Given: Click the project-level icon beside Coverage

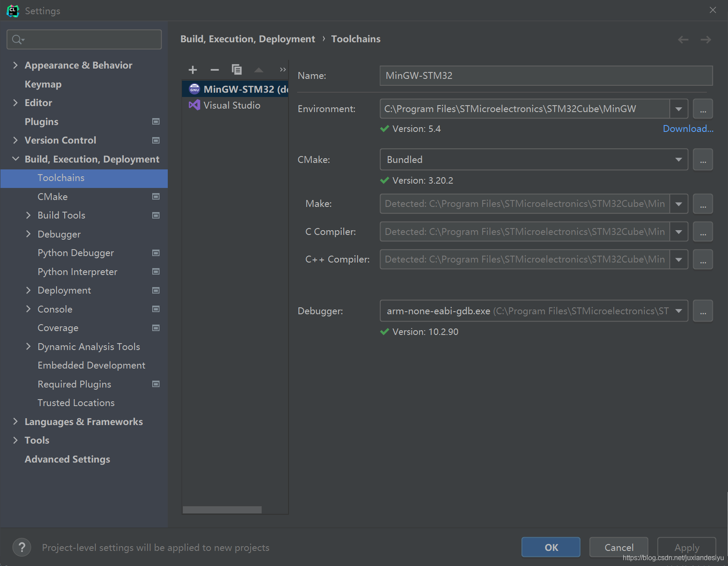Looking at the screenshot, I should click(x=156, y=328).
